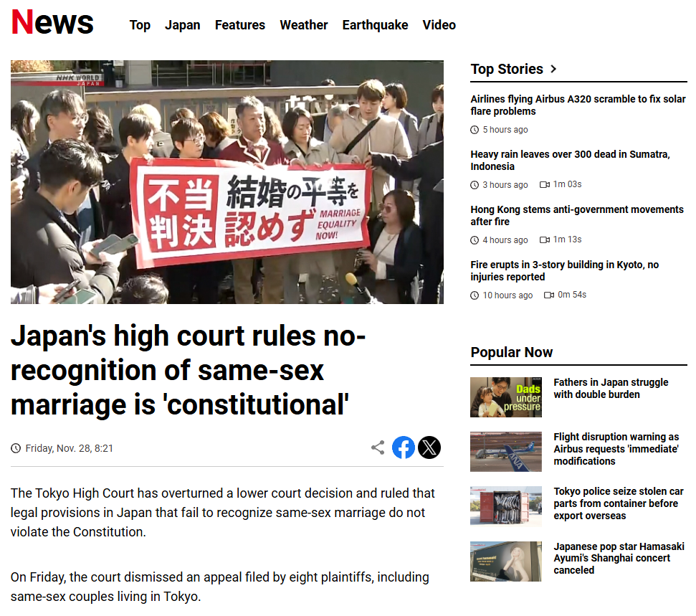
Task: Click video camera icon next to 0m 54s
Action: [x=549, y=295]
